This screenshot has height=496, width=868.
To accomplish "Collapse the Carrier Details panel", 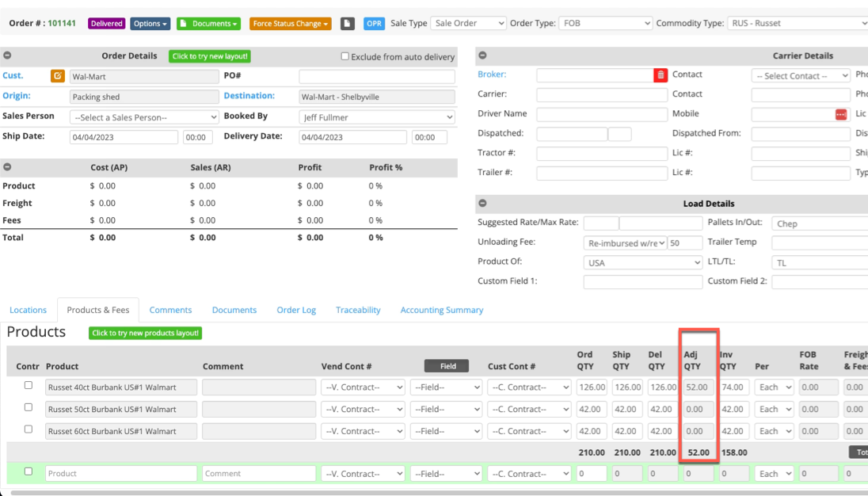I will point(482,55).
